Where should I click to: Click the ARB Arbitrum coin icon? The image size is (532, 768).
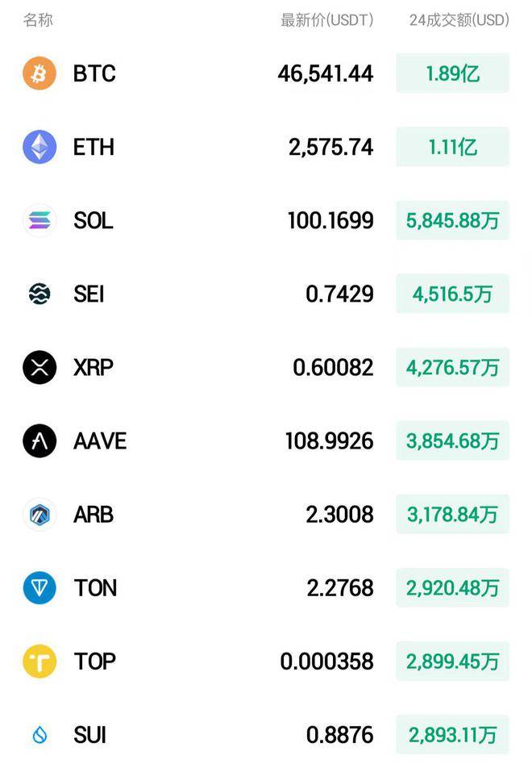click(39, 514)
